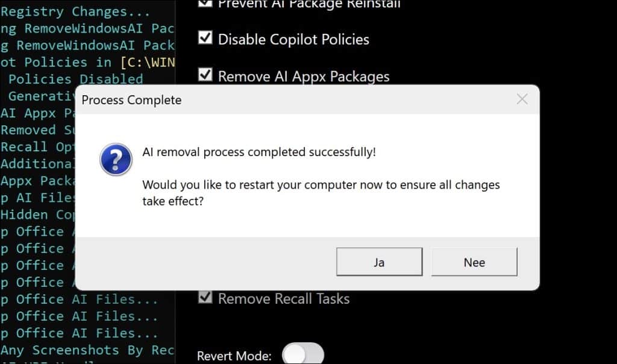The height and width of the screenshot is (364, 617).
Task: Select the 'Removed Su' console log line
Action: pyautogui.click(x=37, y=130)
